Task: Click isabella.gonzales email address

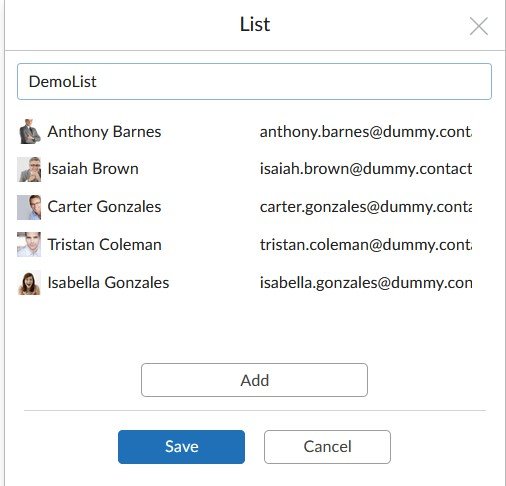Action: [x=366, y=283]
